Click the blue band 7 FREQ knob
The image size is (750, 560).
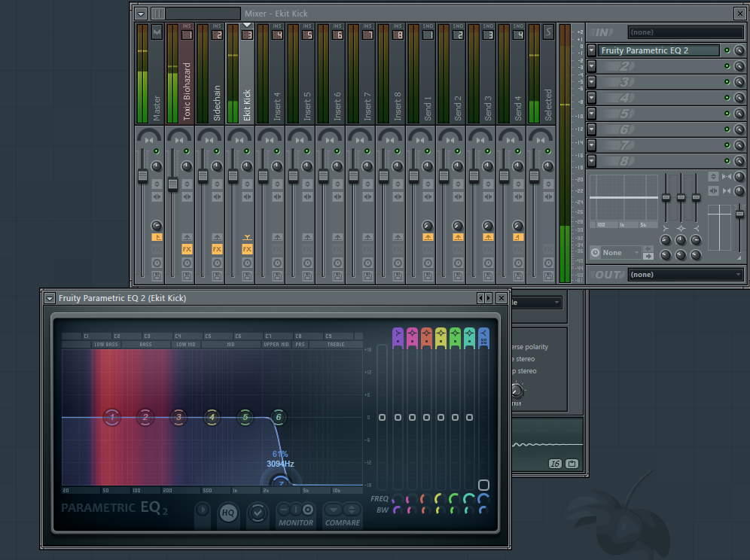(x=483, y=499)
